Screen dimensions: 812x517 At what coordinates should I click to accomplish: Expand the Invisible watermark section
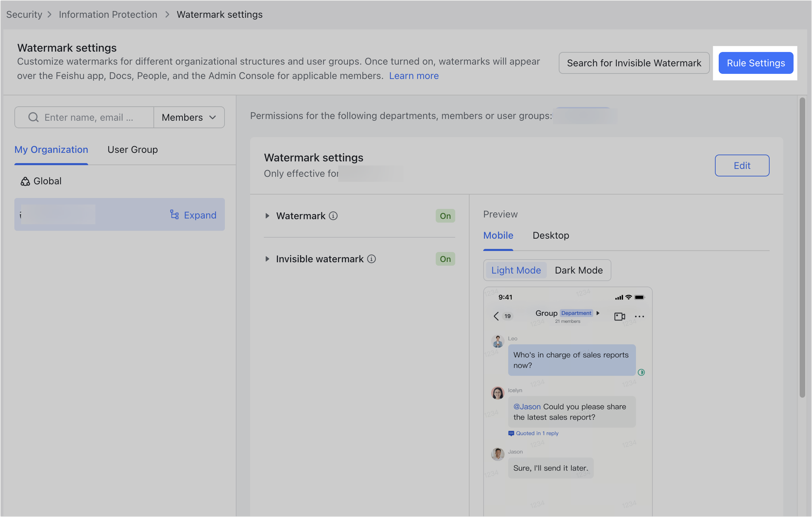click(x=268, y=259)
